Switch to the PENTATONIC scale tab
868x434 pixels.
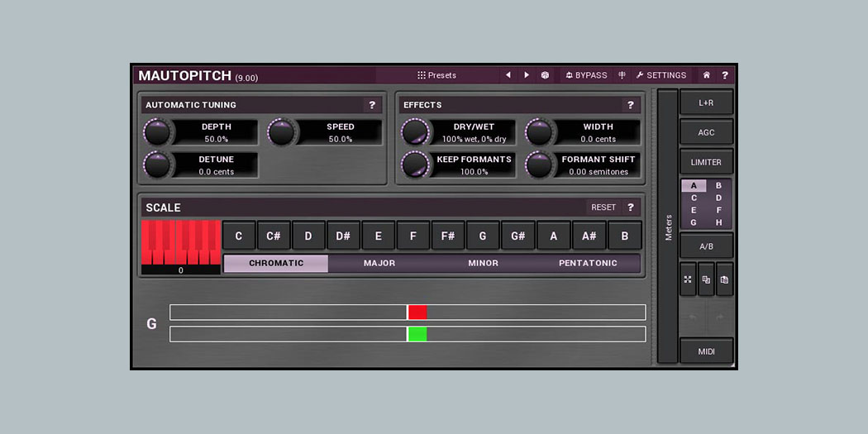coord(588,263)
